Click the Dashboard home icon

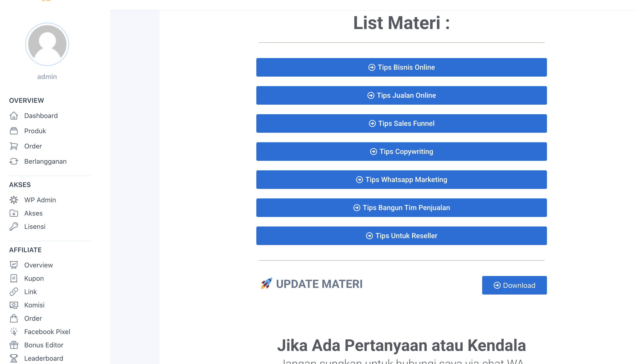coord(14,116)
